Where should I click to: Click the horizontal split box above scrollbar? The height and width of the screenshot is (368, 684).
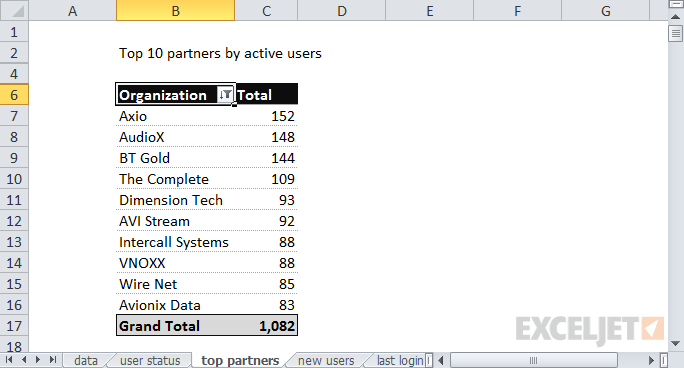pos(675,4)
